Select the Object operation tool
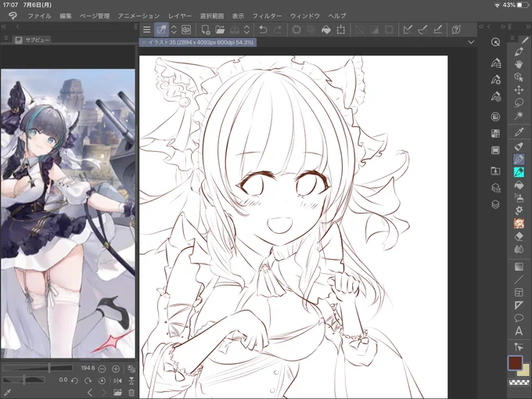The height and width of the screenshot is (399, 532). [519, 77]
